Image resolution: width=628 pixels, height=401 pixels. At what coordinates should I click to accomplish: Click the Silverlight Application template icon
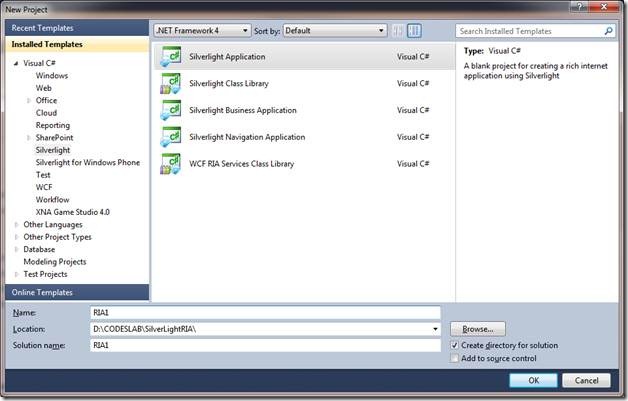(170, 57)
